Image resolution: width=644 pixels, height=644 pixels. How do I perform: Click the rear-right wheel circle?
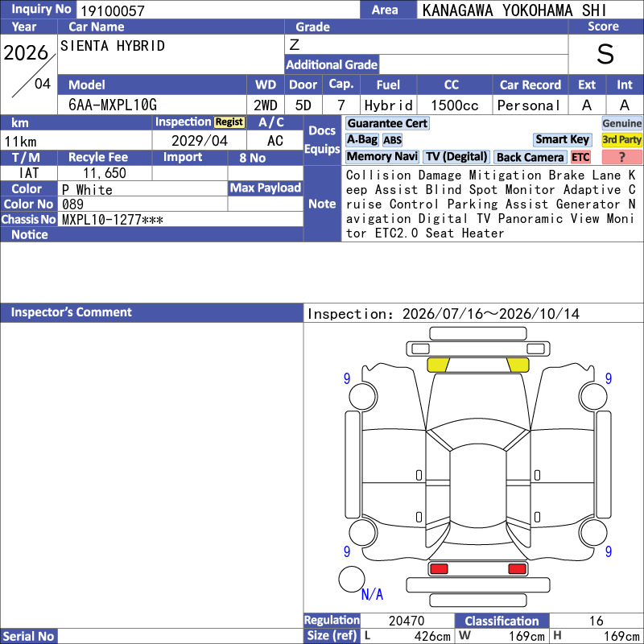coord(593,532)
